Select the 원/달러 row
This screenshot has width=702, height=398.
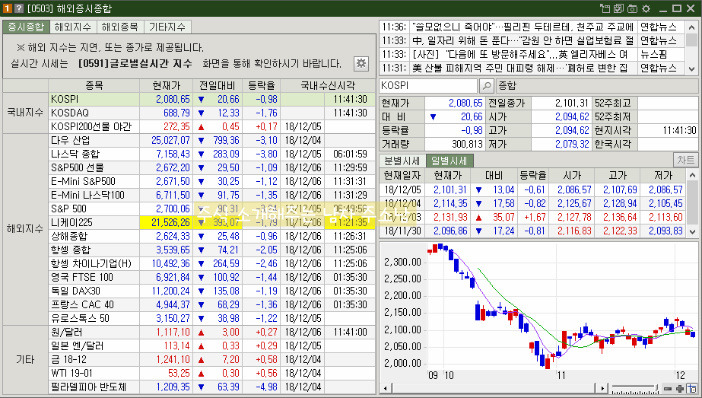212,332
